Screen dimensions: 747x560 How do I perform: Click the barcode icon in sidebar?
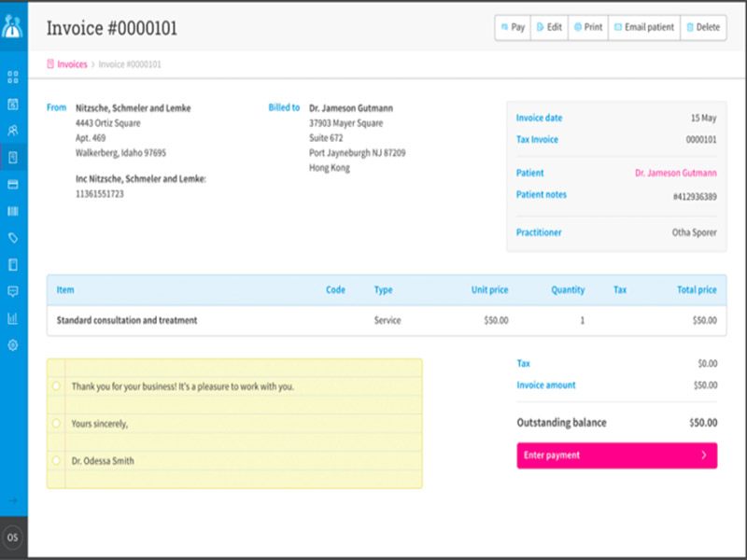tap(13, 212)
